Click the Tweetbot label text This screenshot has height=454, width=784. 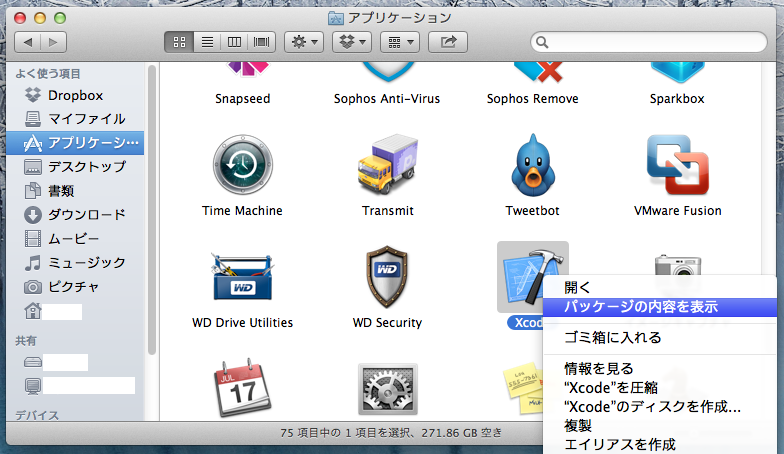[x=532, y=211]
